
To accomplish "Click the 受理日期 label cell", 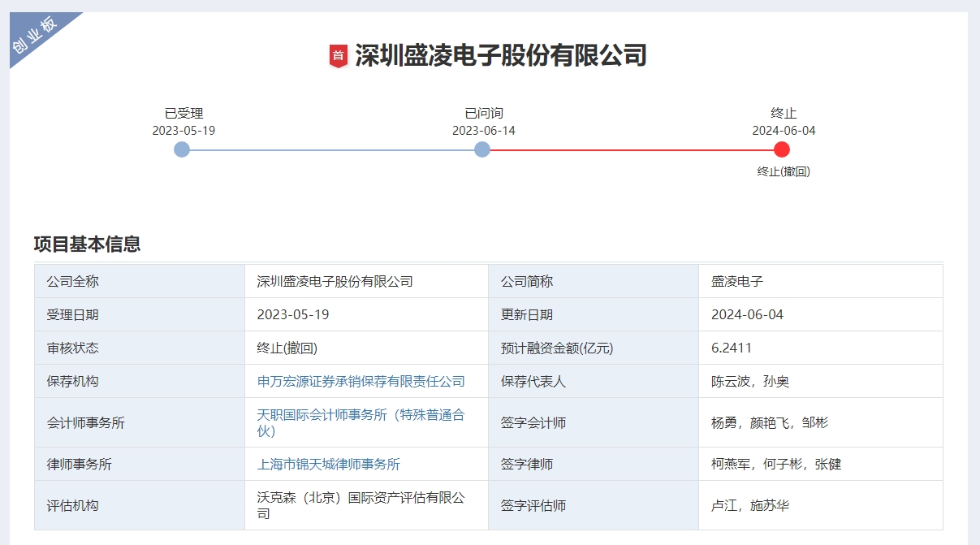I will 140,315.
